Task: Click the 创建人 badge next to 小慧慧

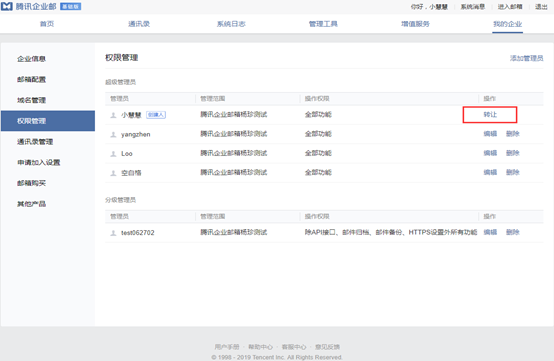Action: point(156,115)
